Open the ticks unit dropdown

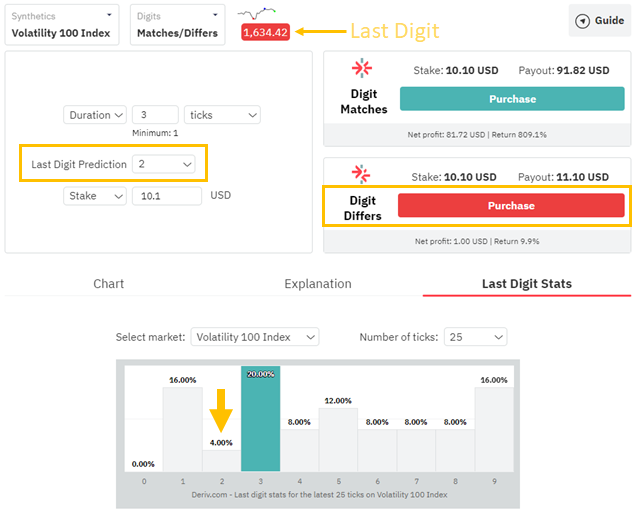222,115
